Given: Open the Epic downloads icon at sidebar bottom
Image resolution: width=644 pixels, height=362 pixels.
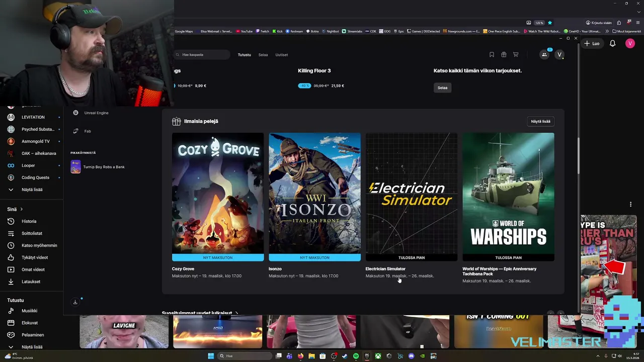Looking at the screenshot, I should point(75,302).
